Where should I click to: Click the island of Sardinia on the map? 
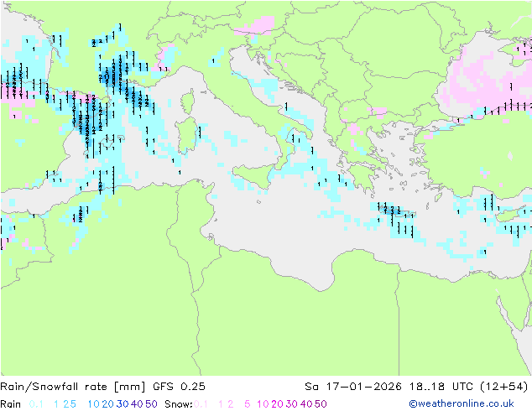pyautogui.click(x=186, y=136)
